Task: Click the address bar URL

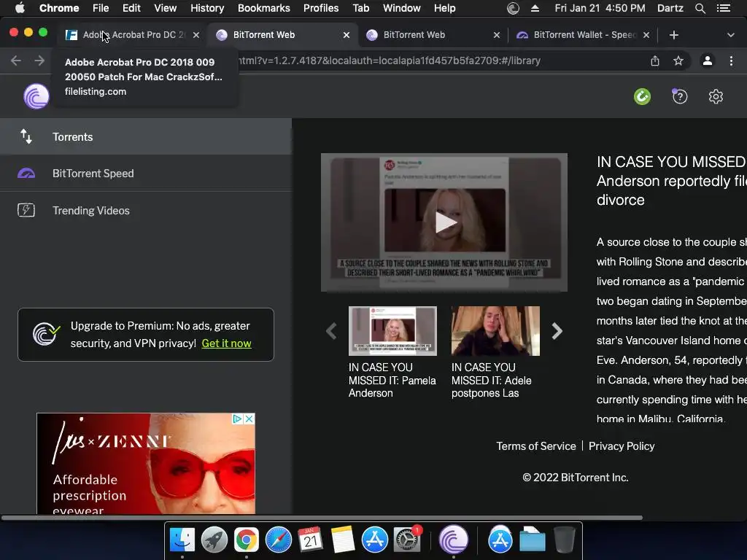Action: (x=390, y=61)
